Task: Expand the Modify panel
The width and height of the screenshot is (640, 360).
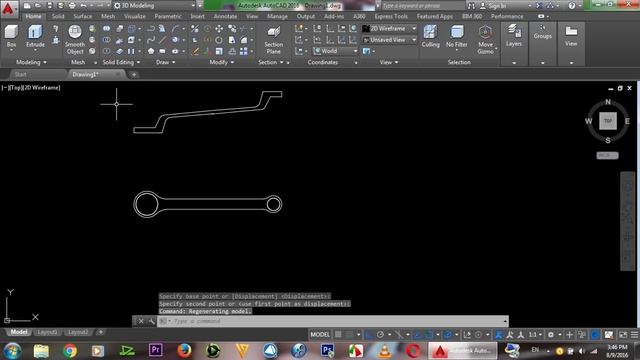Action: [222, 62]
